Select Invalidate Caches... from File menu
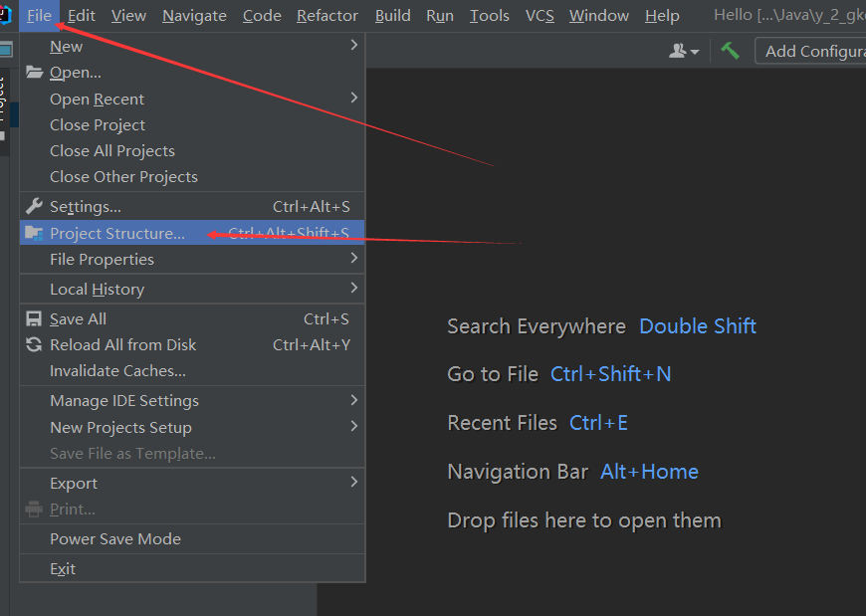Screen dimensions: 866x616 point(117,370)
